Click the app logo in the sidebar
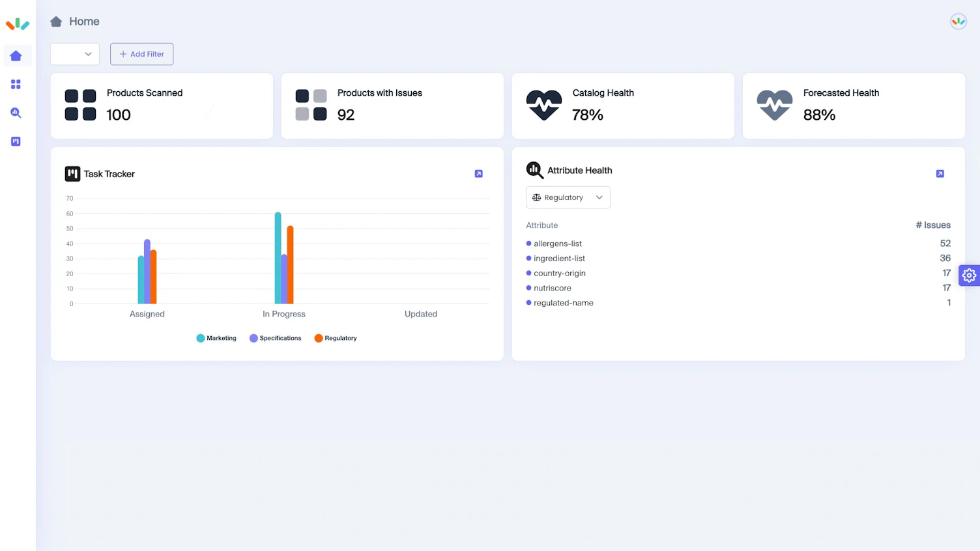This screenshot has width=980, height=551. pos(18,24)
